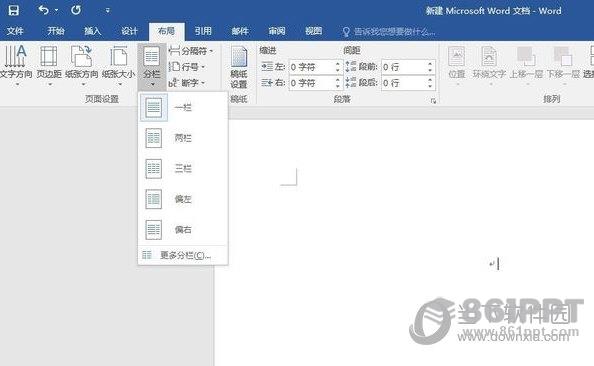Image resolution: width=594 pixels, height=366 pixels.
Task: Open the 文件 tab
Action: (15, 31)
